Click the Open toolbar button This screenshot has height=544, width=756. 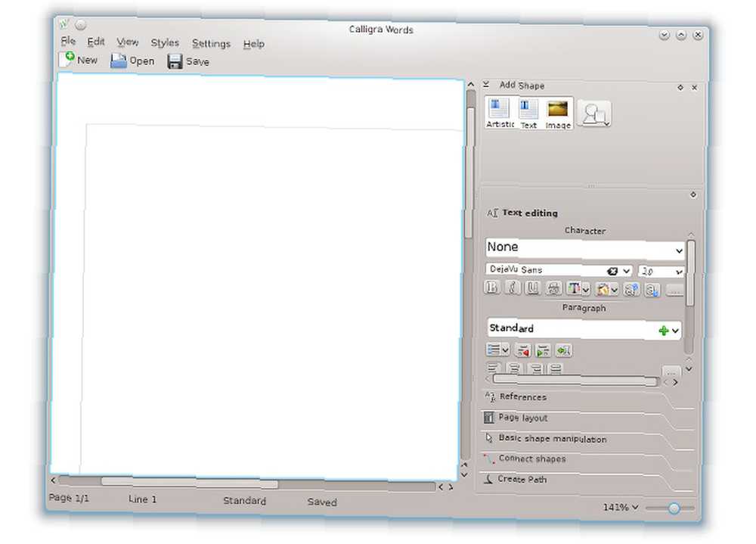click(x=132, y=61)
